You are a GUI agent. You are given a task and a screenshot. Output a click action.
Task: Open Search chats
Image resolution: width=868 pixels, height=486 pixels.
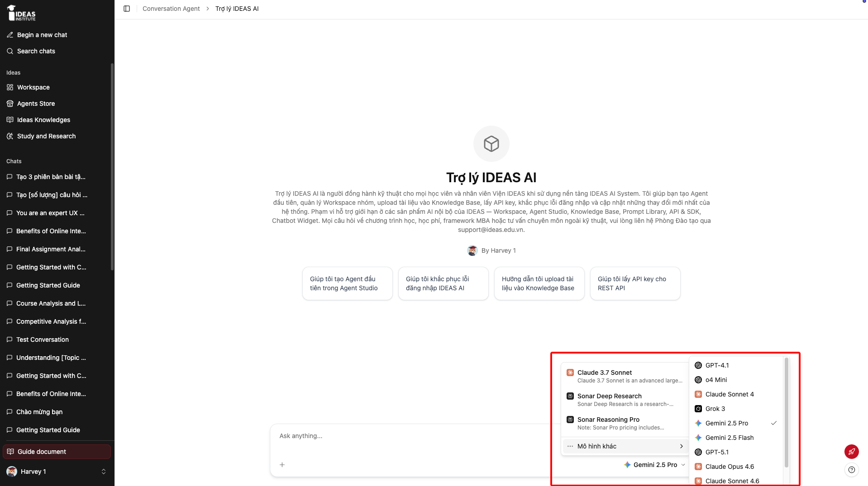[57, 51]
